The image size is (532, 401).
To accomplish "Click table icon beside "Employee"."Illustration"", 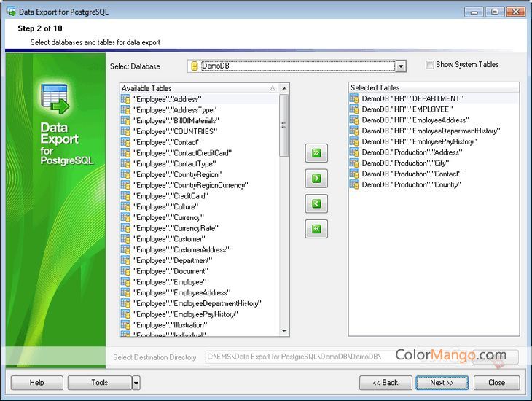I will [x=125, y=325].
